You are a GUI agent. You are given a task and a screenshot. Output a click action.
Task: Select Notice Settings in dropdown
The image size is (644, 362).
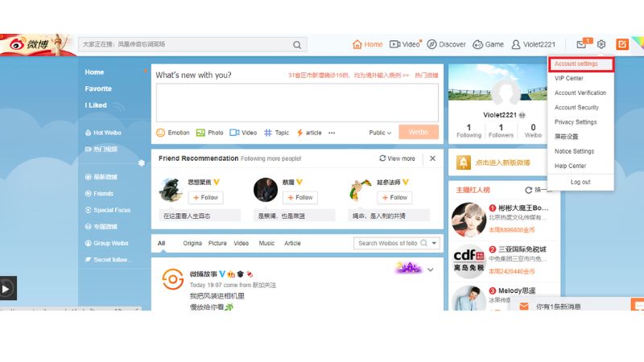coord(574,151)
